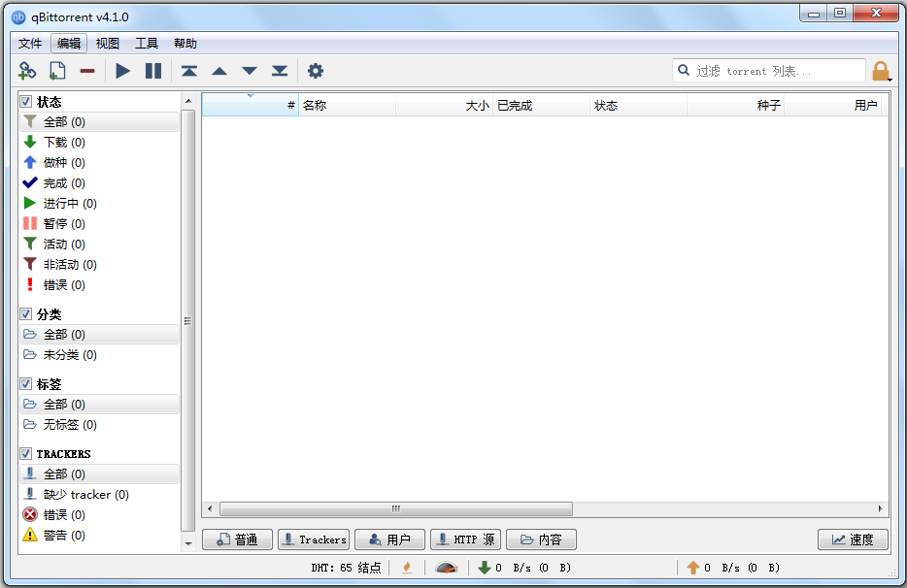The height and width of the screenshot is (588, 907).
Task: Click the horizontal scrollbar thumb
Action: (x=396, y=508)
